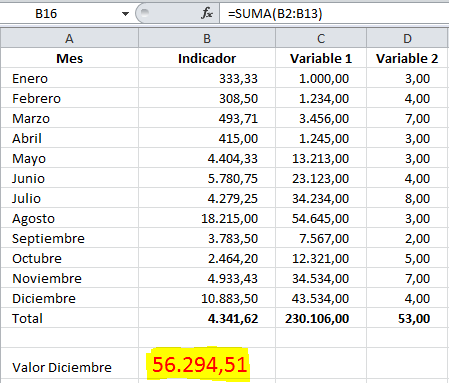
Task: Click the Agosto month cell
Action: [69, 218]
